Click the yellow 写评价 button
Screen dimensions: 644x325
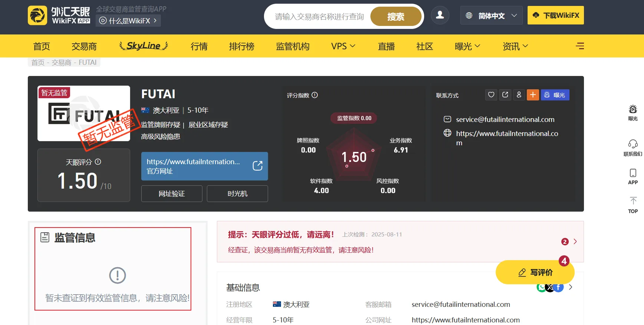point(535,272)
